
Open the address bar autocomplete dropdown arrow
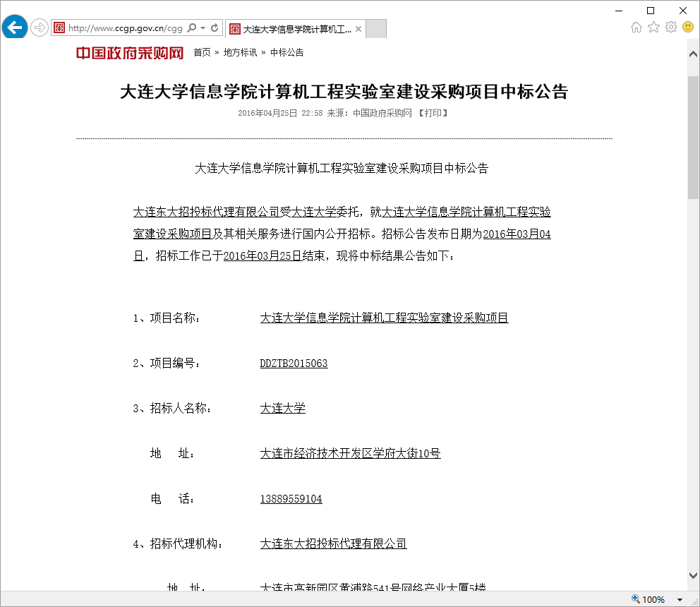tap(203, 28)
